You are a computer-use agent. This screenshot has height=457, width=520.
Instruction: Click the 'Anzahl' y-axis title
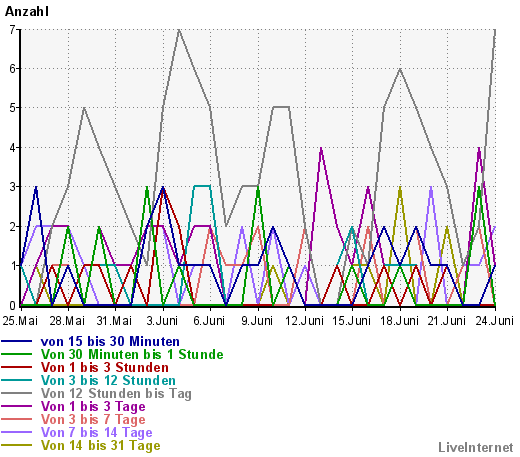(27, 11)
